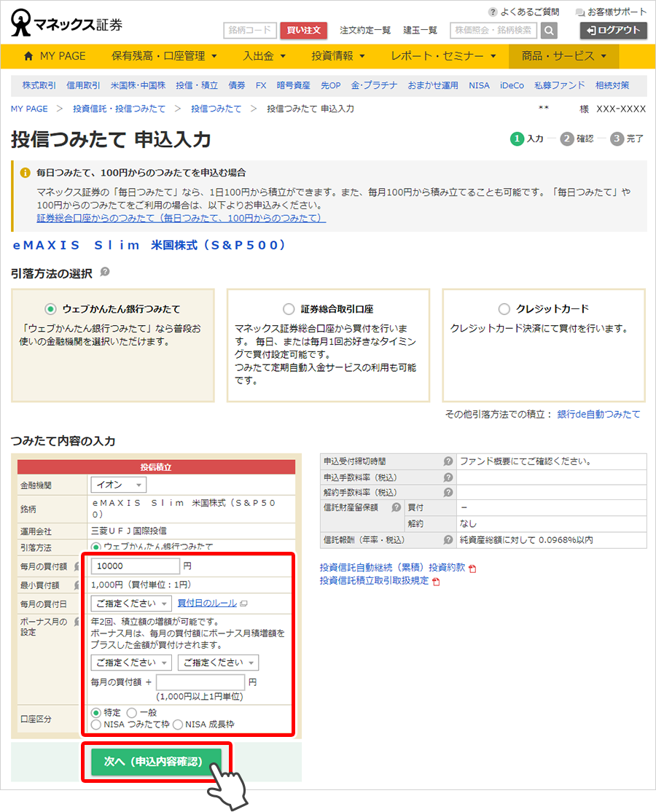Click the magnifier search icon button

[549, 31]
